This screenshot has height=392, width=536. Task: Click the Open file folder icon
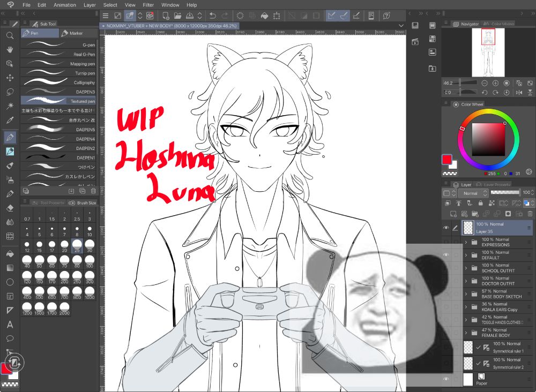(x=177, y=16)
